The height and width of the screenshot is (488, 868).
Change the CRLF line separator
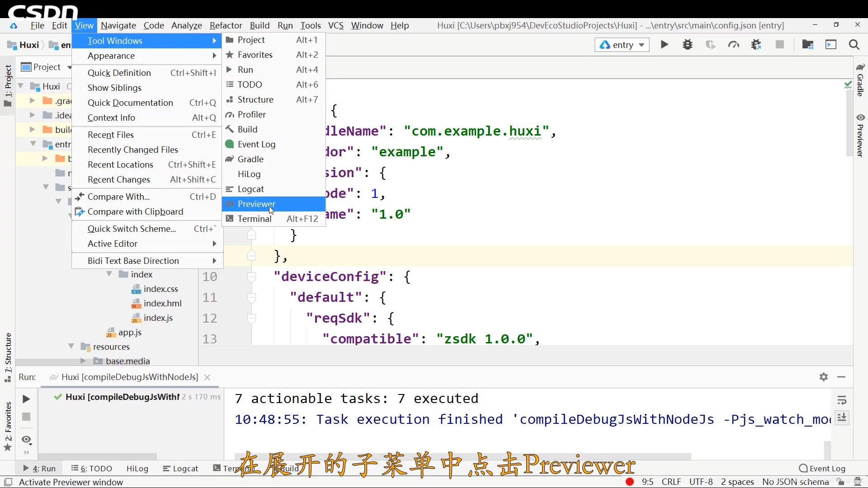click(x=671, y=482)
